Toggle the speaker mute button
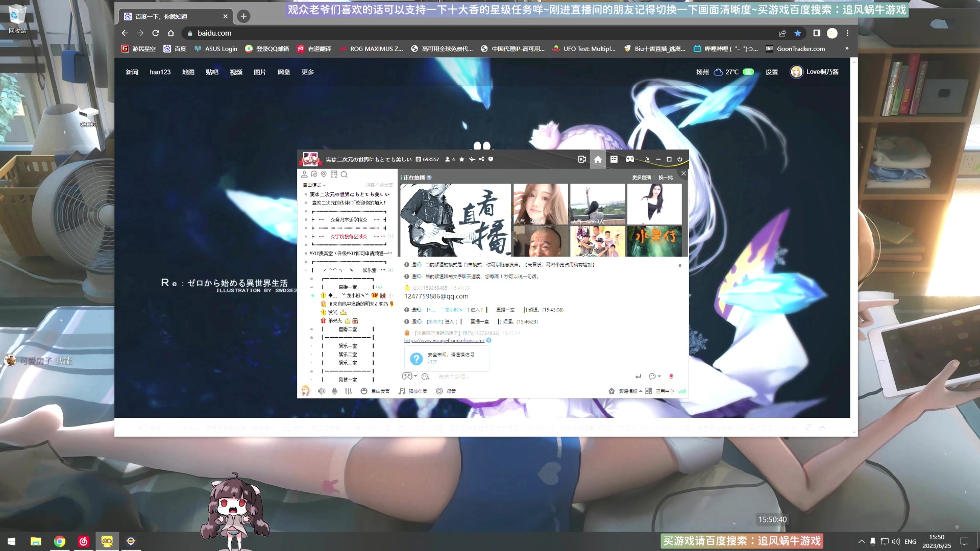The height and width of the screenshot is (551, 980). [322, 391]
